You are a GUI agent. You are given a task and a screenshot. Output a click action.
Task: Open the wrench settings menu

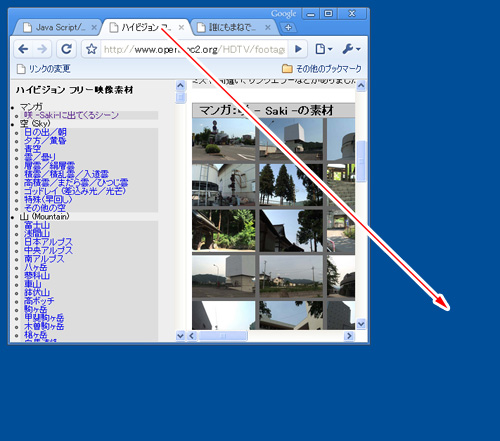click(x=351, y=49)
